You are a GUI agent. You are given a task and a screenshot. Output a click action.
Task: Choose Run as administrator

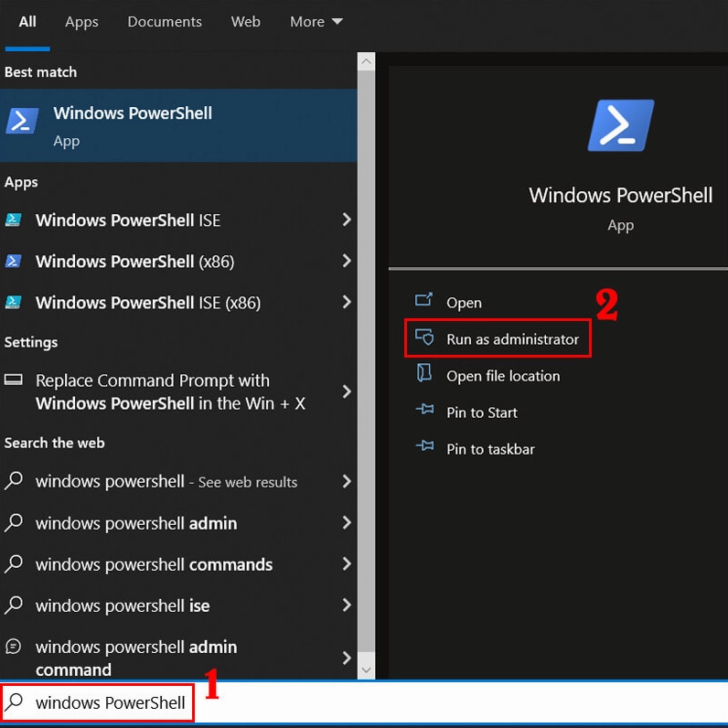(498, 338)
